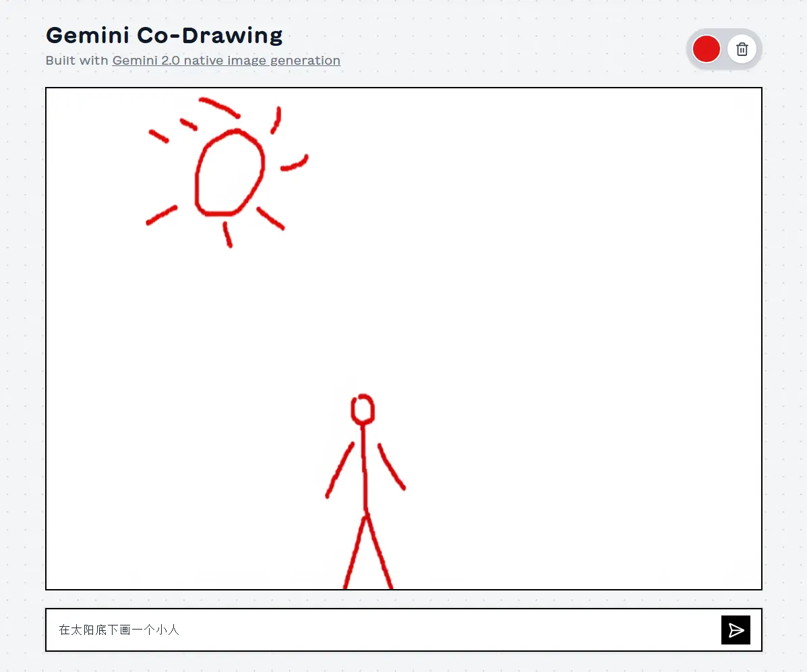The width and height of the screenshot is (807, 672).
Task: Tap the trash icon beside the color circle
Action: tap(742, 49)
